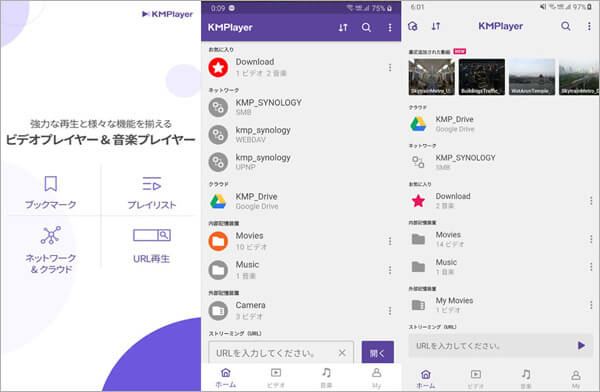Tap the URL playback icon in left panel

pos(152,235)
